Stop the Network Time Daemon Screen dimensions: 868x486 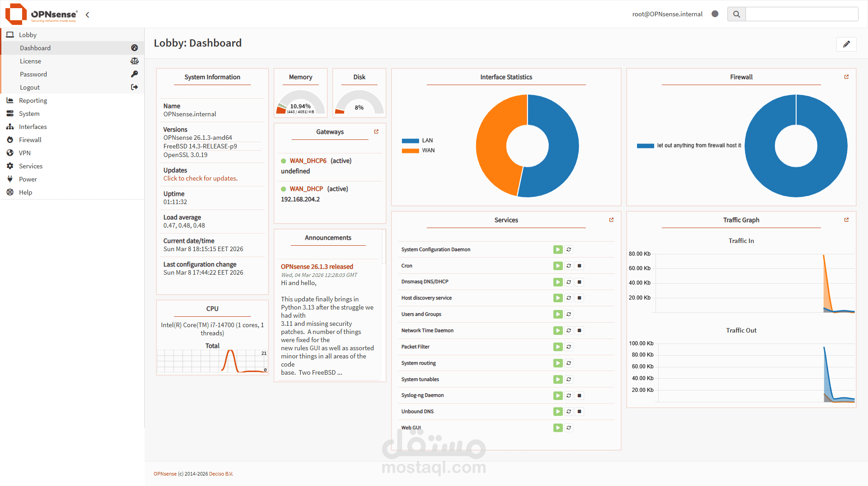coord(580,330)
